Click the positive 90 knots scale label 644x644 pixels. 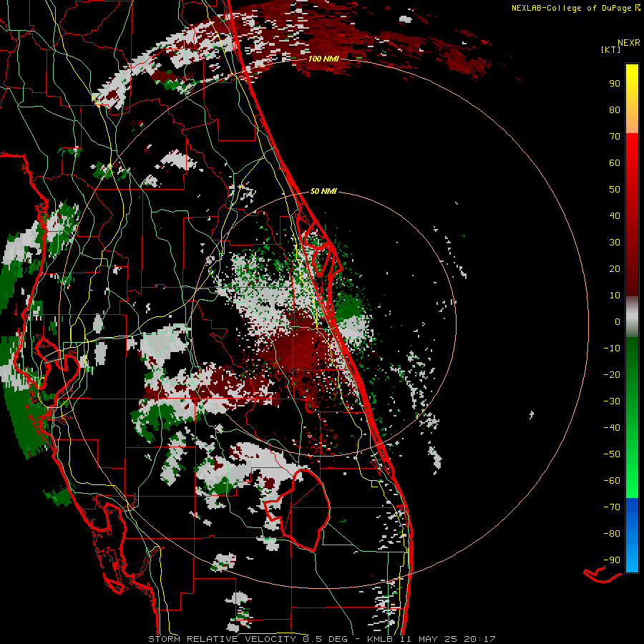click(615, 84)
